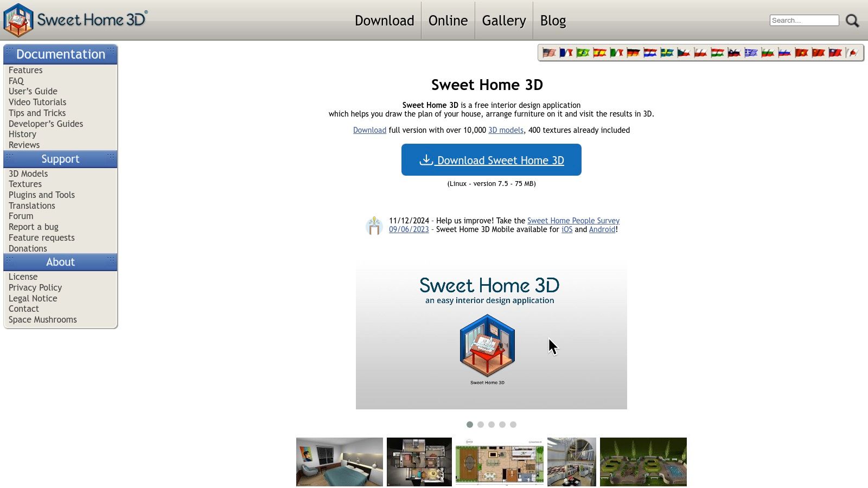Switch the site language using the US flag
This screenshot has width=868, height=488.
548,53
